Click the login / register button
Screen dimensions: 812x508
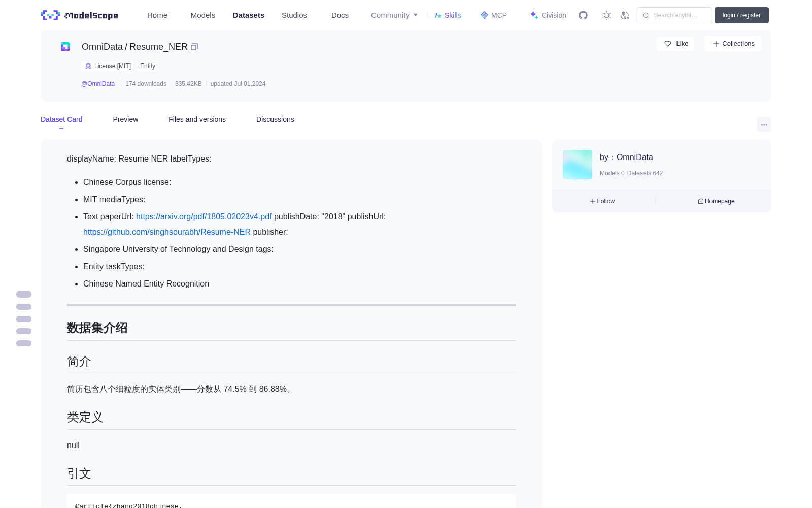pyautogui.click(x=741, y=15)
